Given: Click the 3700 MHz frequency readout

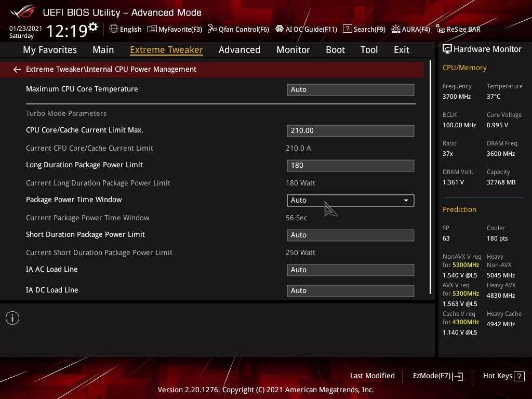Looking at the screenshot, I should 456,97.
